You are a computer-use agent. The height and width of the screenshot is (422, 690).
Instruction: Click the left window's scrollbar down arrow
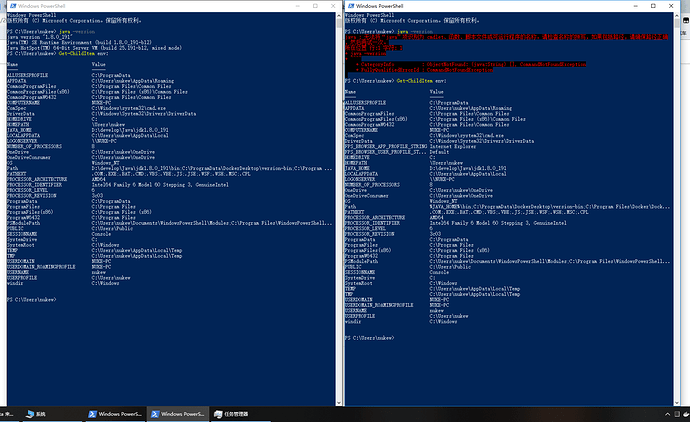(339, 403)
